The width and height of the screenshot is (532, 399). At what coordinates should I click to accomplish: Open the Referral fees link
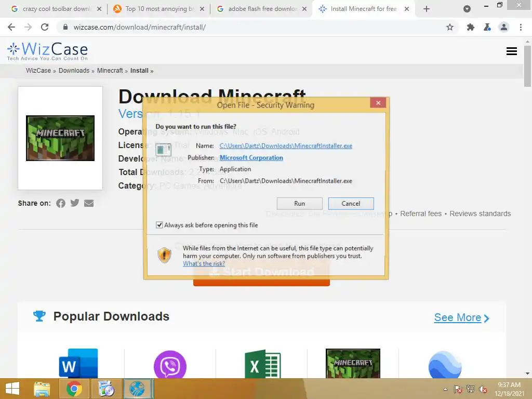coord(421,214)
